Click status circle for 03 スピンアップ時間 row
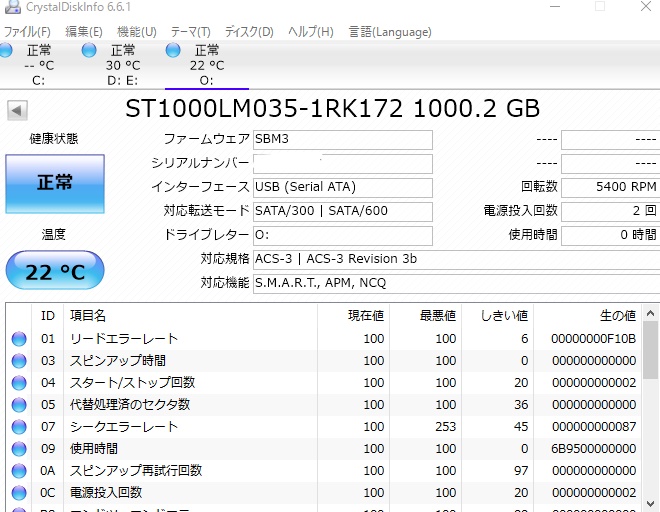 [19, 361]
